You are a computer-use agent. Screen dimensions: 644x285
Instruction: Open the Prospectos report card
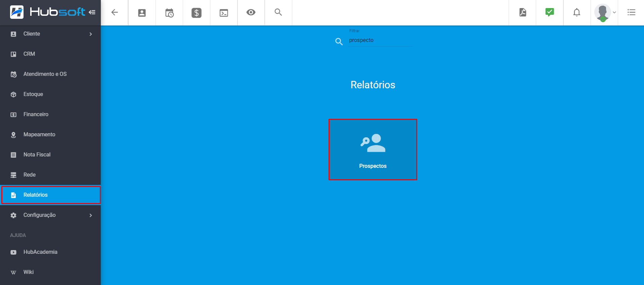tap(373, 149)
